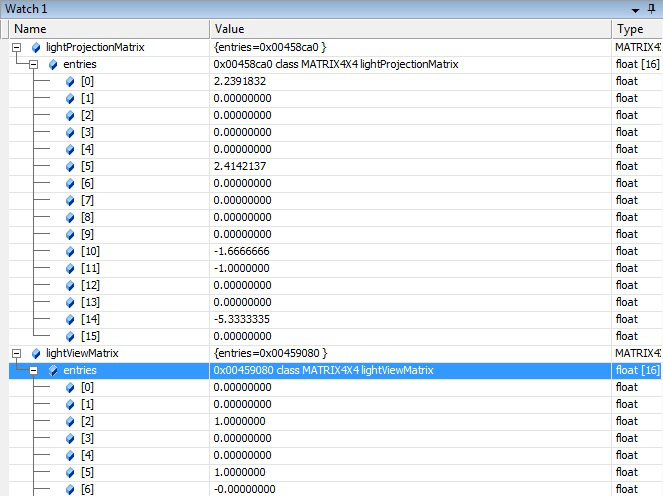Click the field icon of element [11]
The image size is (663, 496).
[70, 268]
